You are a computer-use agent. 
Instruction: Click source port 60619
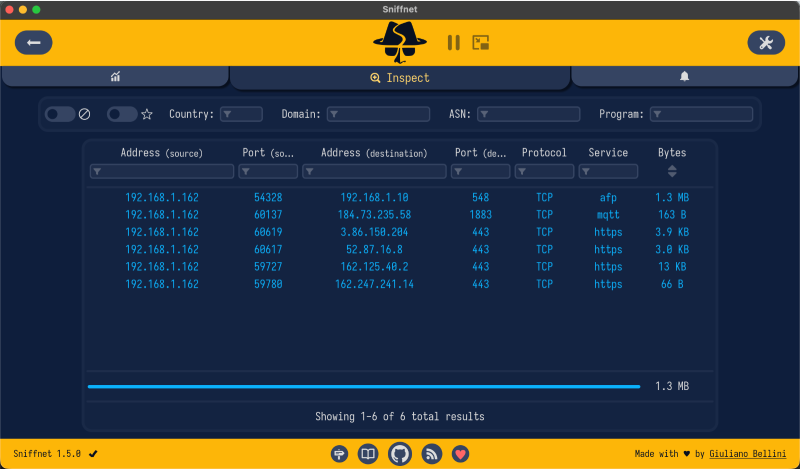click(268, 232)
